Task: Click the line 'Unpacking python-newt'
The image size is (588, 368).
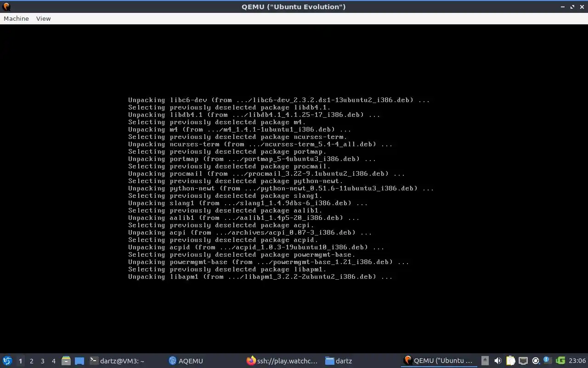Action: [281, 188]
